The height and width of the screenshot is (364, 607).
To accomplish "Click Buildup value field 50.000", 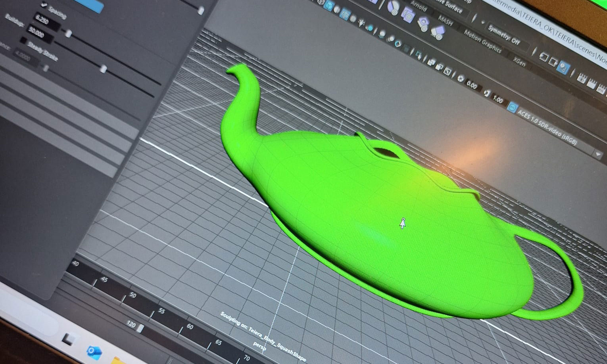I will [40, 34].
